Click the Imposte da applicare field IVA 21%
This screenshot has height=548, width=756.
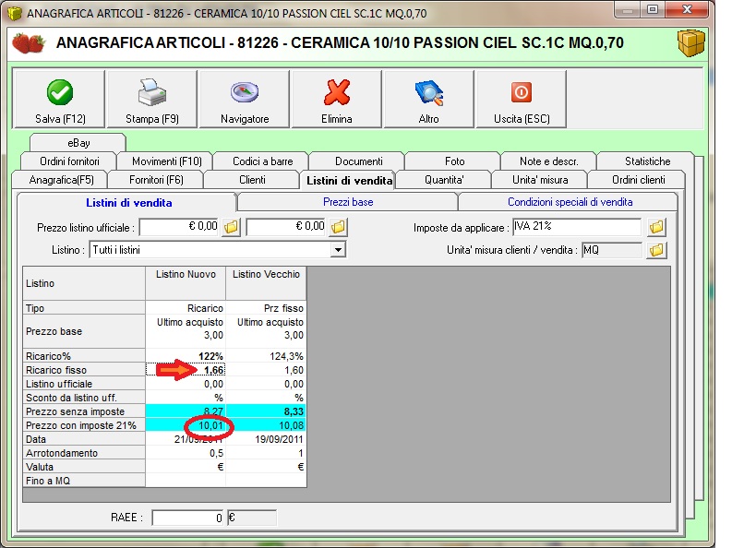(x=577, y=227)
